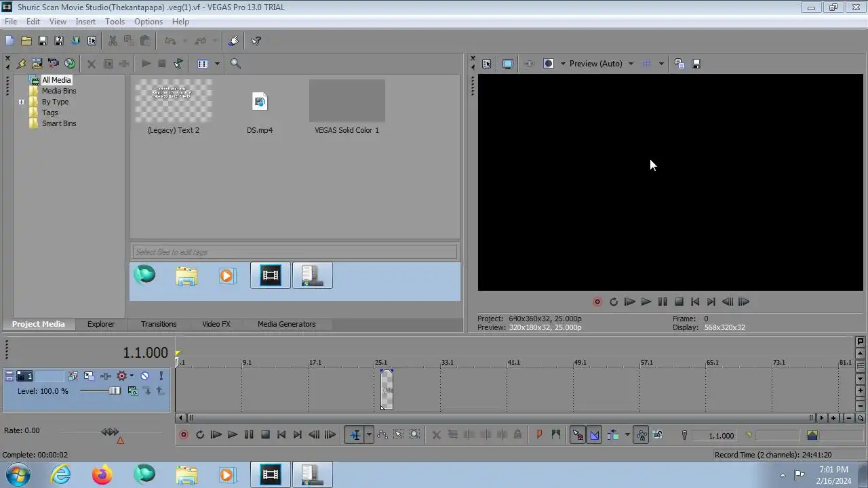868x488 pixels.
Task: Click the playback Rate scrub slider
Action: tap(110, 432)
